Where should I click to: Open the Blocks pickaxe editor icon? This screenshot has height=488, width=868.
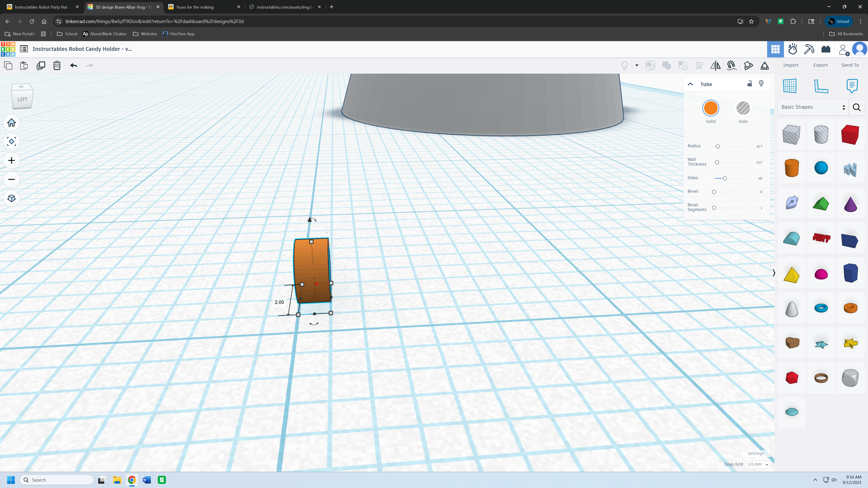click(809, 49)
